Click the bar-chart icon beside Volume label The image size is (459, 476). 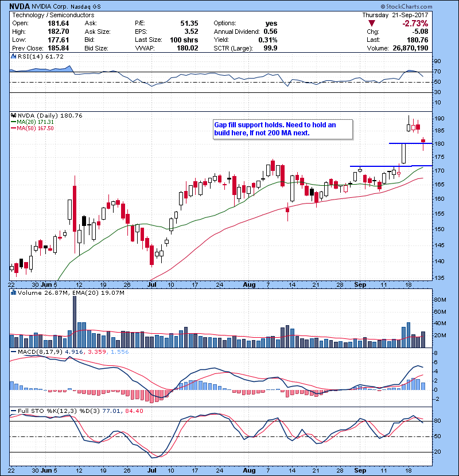click(13, 292)
